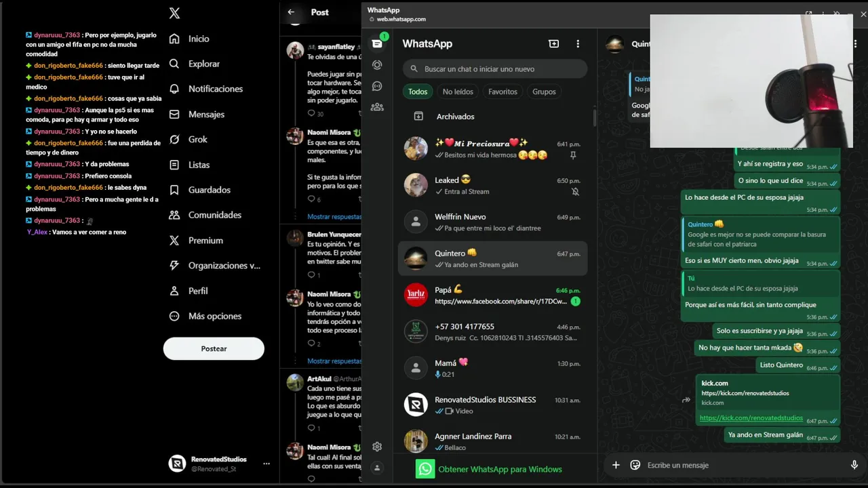
Task: Open RenovatedStudios account options dots
Action: (267, 464)
